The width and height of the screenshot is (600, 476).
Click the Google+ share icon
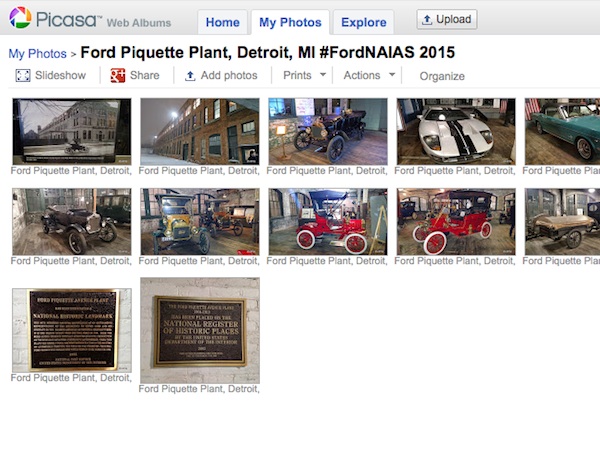click(x=117, y=76)
